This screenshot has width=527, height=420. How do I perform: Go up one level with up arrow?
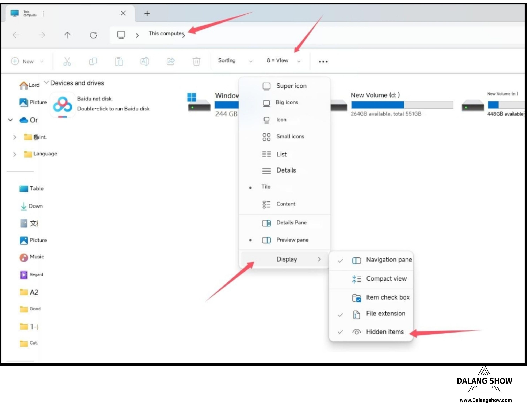67,35
